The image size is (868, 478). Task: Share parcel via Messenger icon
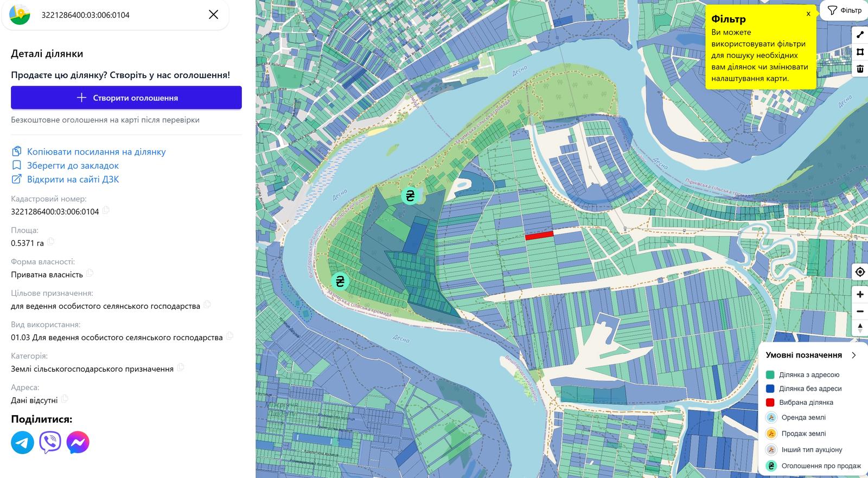(x=78, y=443)
